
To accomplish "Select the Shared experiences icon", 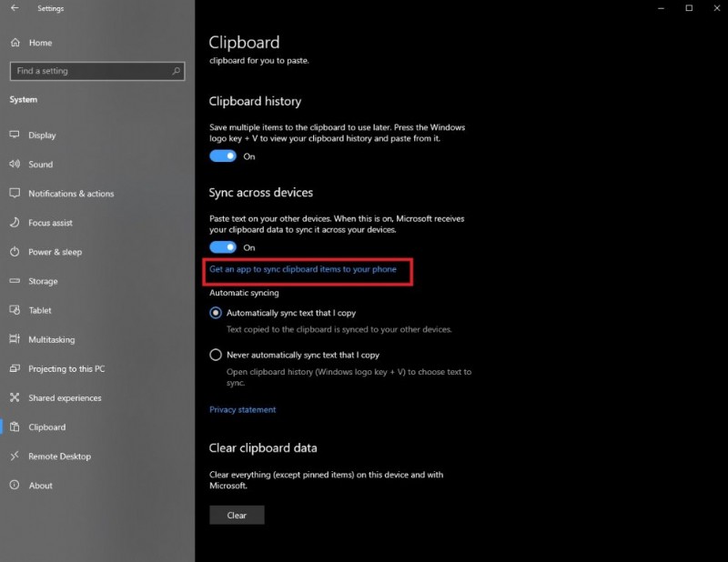I will click(x=15, y=397).
